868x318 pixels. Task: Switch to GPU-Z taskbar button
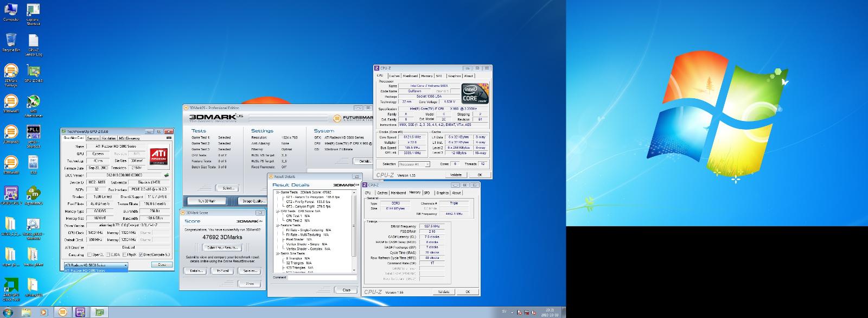click(x=99, y=312)
